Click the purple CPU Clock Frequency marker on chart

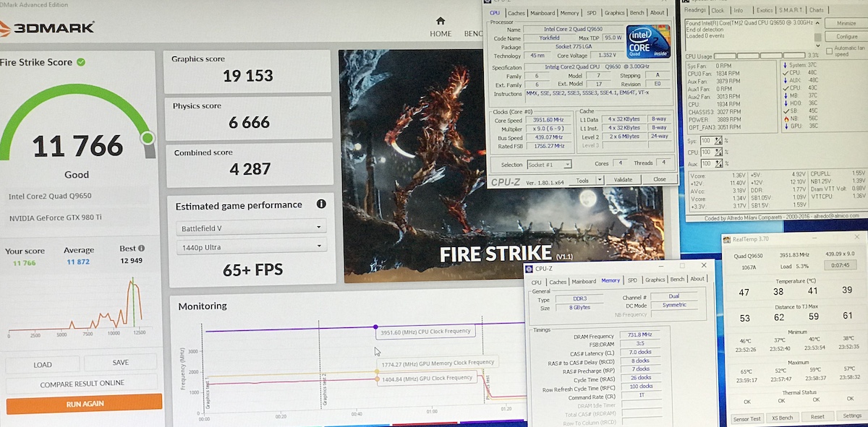(375, 327)
